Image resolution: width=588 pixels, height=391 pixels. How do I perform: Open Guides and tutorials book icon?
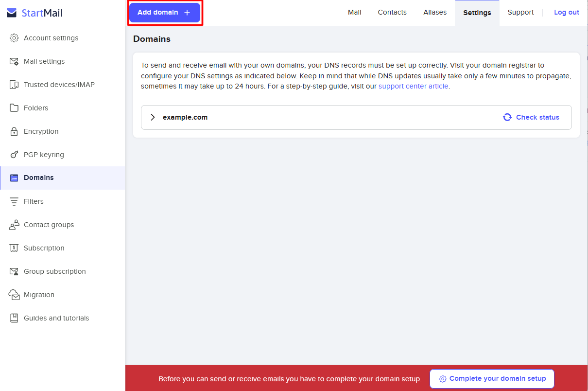[15, 318]
